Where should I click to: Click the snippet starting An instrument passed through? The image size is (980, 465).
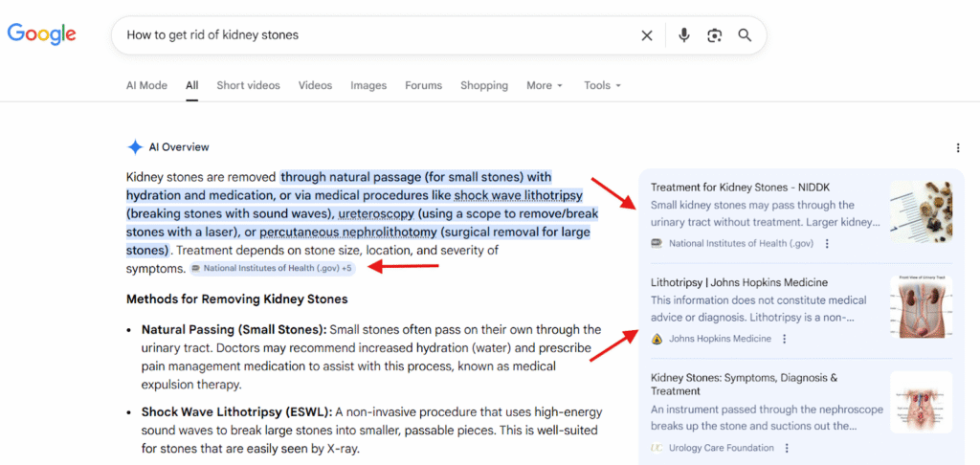(767, 418)
